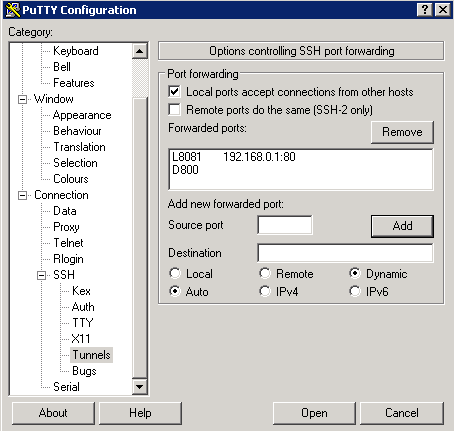The image size is (454, 431).
Task: Select the IPv4 radio button
Action: point(265,291)
